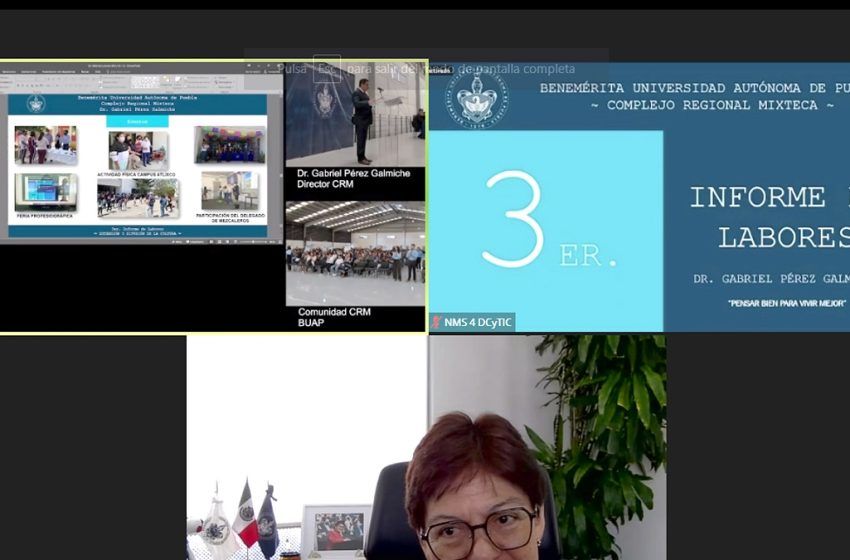Open the shapes gallery in the PowerPoint ribbon
The width and height of the screenshot is (850, 560).
(x=146, y=82)
